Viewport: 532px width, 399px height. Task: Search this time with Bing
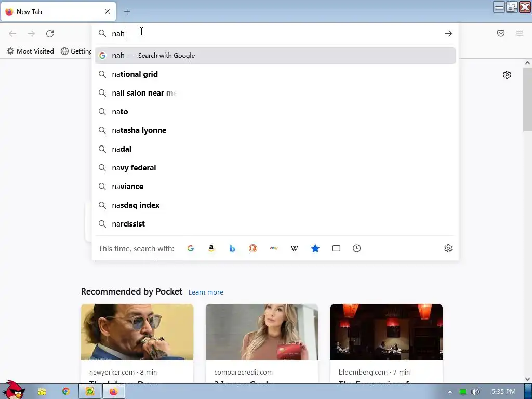tap(232, 248)
